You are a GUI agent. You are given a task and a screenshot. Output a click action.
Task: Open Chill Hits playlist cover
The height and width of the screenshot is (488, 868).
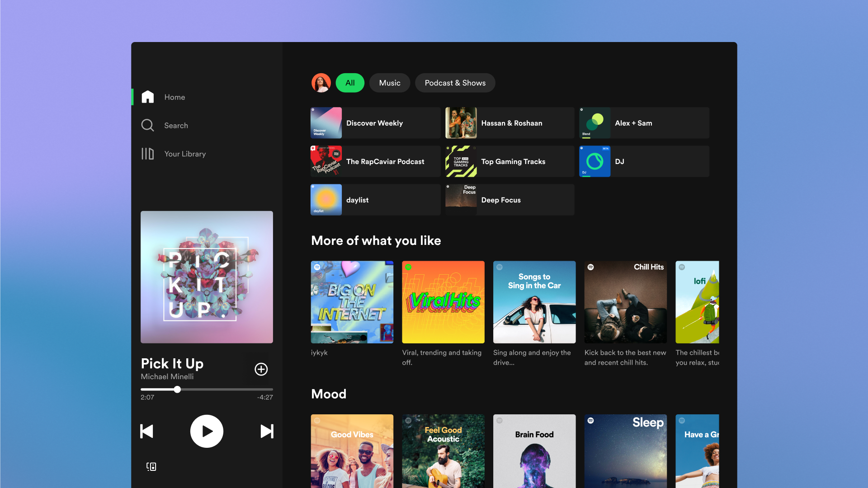coord(625,302)
